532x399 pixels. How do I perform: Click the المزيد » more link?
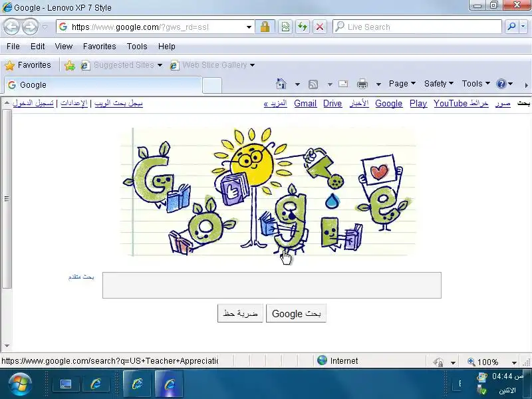(275, 104)
